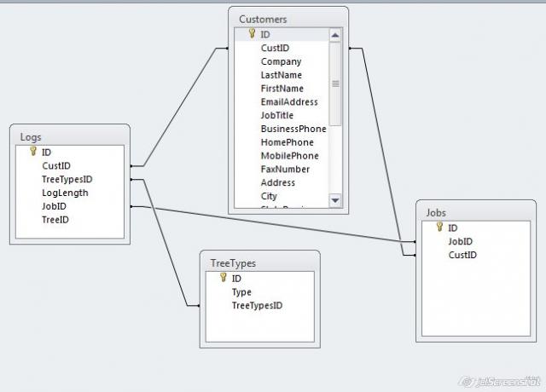Select the Address field in Customers

(282, 182)
